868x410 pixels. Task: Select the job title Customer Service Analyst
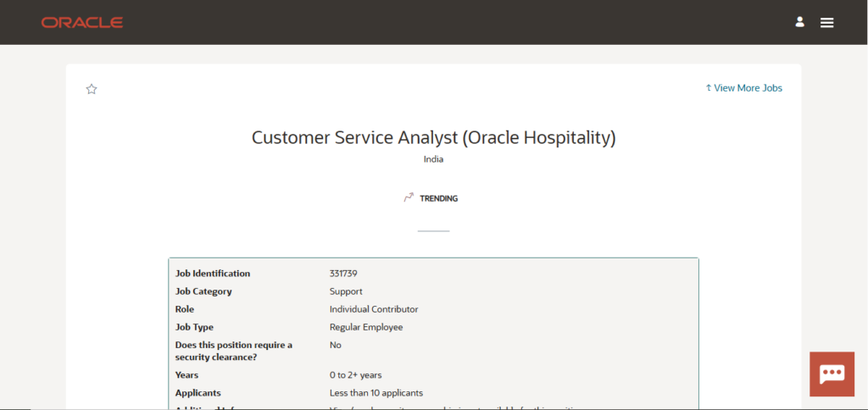point(433,138)
